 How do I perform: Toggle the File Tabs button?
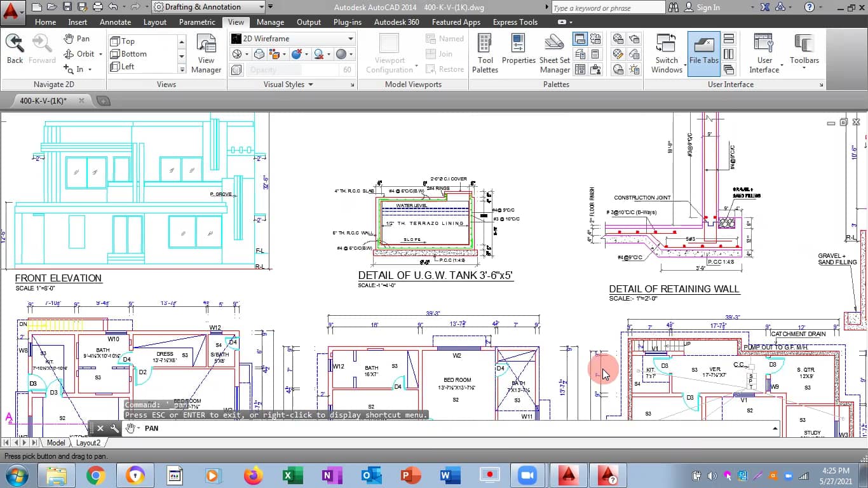click(x=703, y=53)
